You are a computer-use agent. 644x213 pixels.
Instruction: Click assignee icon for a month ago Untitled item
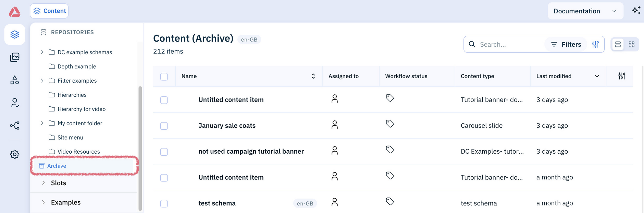click(x=335, y=176)
